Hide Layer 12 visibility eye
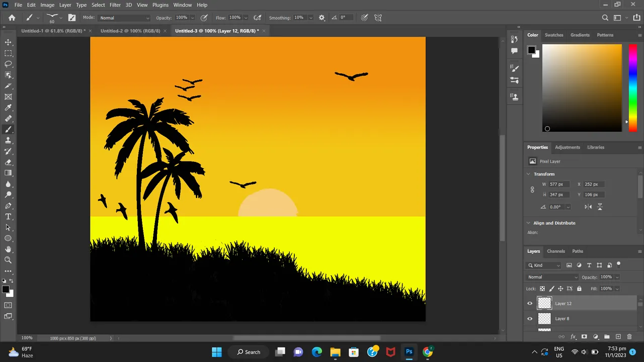 [530, 303]
